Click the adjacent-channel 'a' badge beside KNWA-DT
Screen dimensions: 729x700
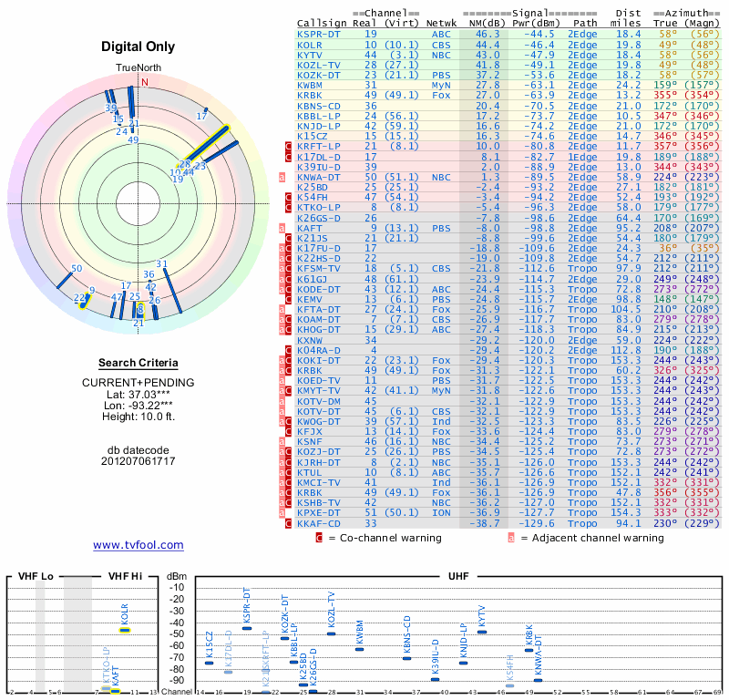point(282,177)
